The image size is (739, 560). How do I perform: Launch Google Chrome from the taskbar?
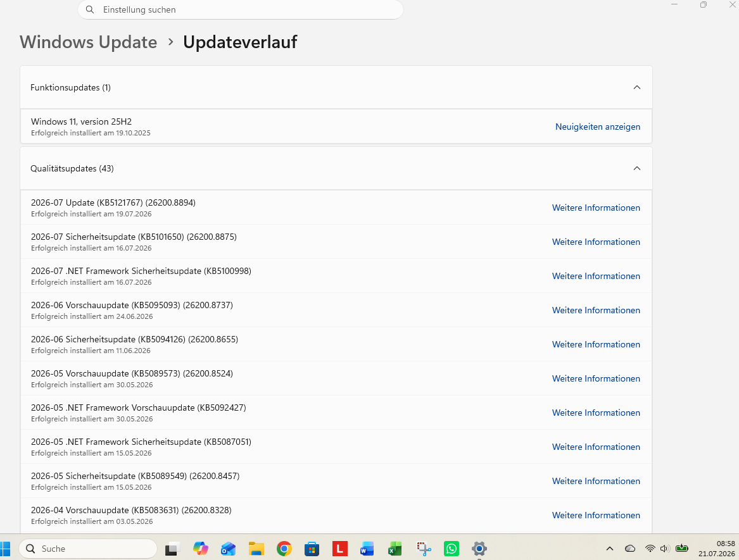pyautogui.click(x=284, y=549)
